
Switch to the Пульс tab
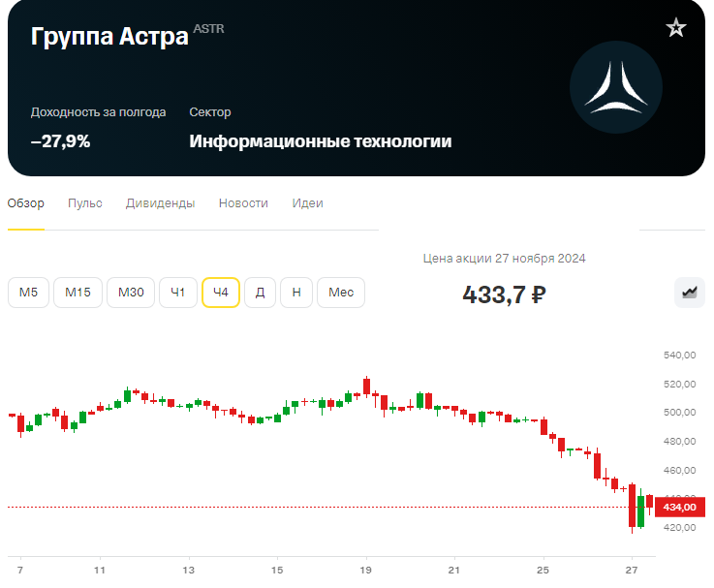click(x=85, y=203)
